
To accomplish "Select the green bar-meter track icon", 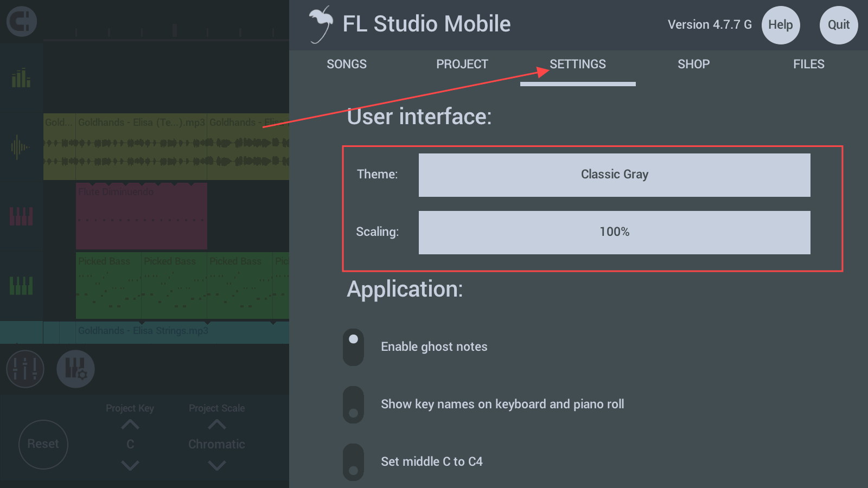I will coord(21,78).
